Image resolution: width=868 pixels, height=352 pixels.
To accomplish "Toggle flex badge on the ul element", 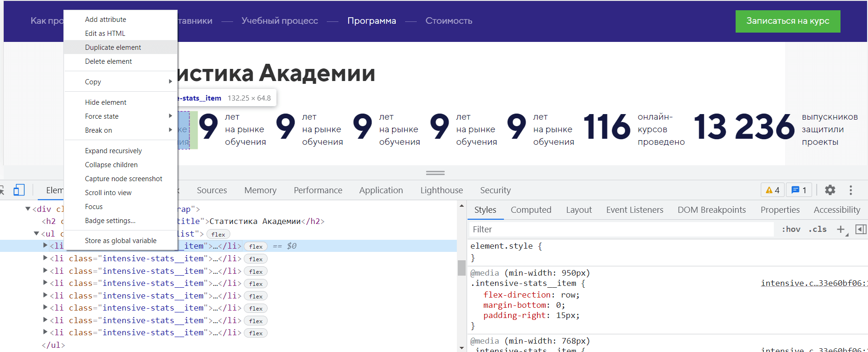I will point(218,234).
